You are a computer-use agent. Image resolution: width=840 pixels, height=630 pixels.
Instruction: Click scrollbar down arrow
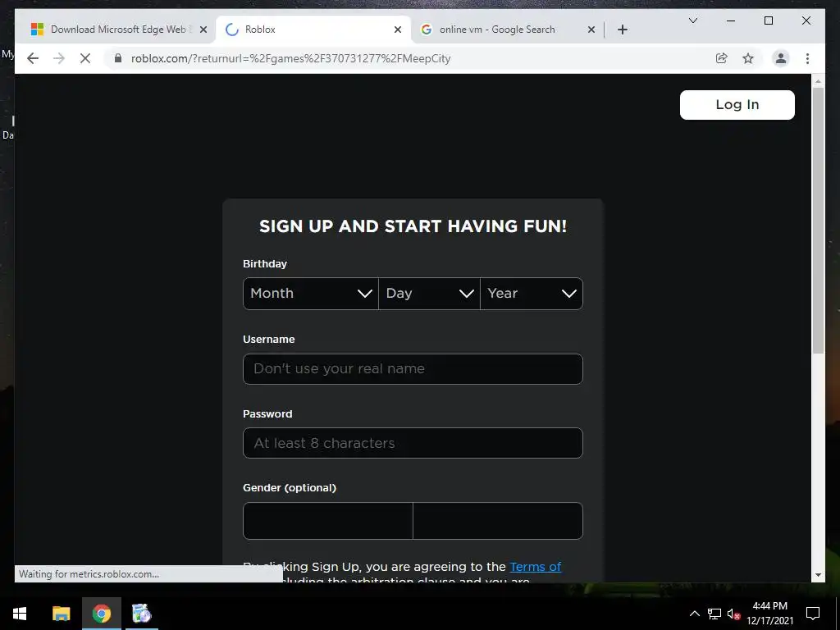pyautogui.click(x=818, y=575)
